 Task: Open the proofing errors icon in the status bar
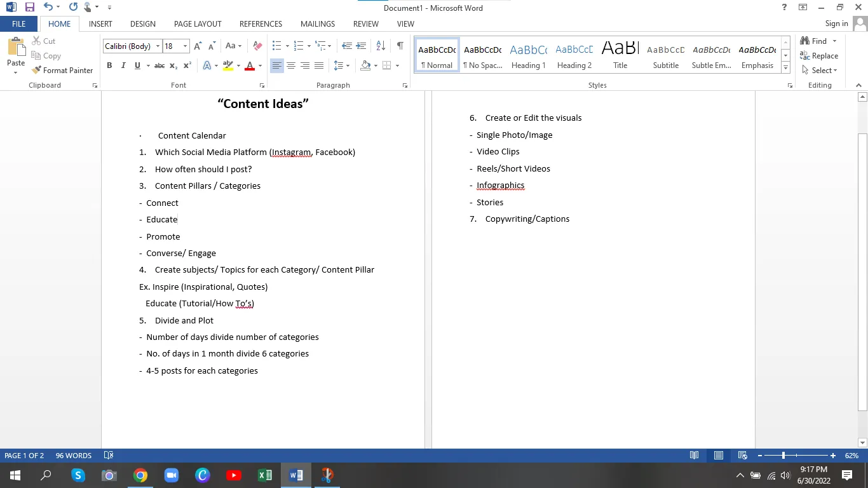point(109,456)
